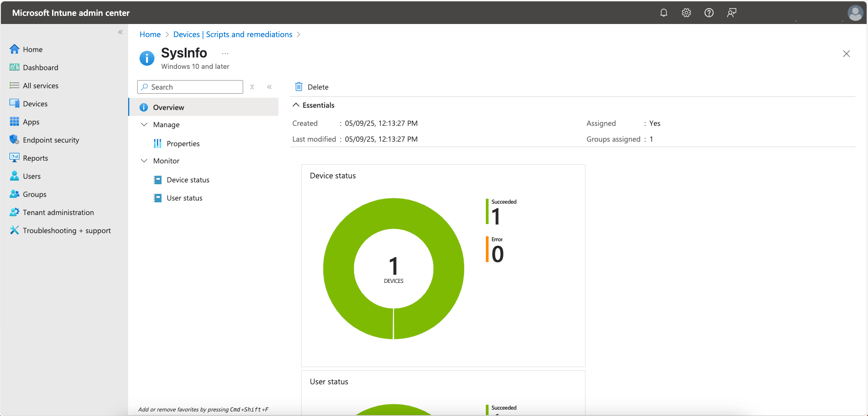Open the account avatar menu

(x=855, y=13)
